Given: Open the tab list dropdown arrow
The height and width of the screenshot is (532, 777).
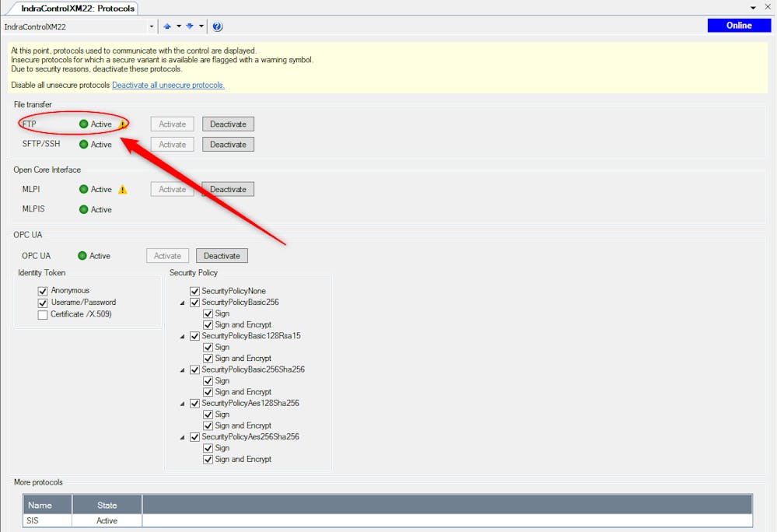Looking at the screenshot, I should [x=753, y=8].
